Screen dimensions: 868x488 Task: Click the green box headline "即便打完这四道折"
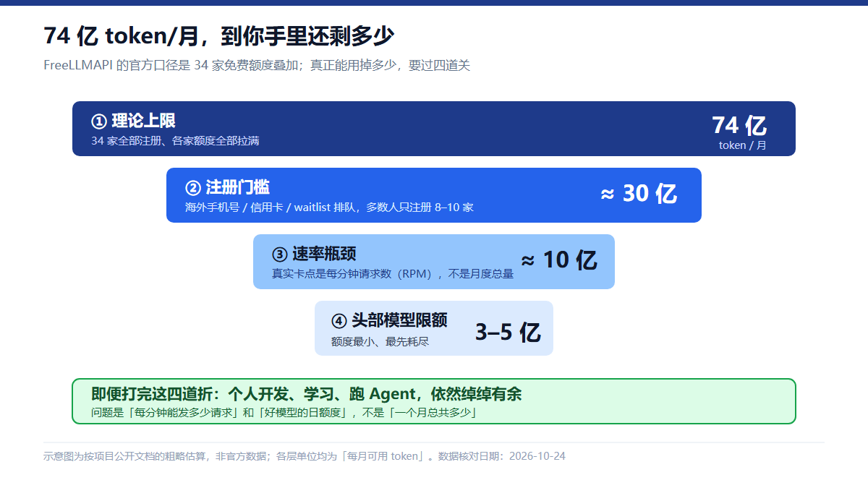(306, 394)
